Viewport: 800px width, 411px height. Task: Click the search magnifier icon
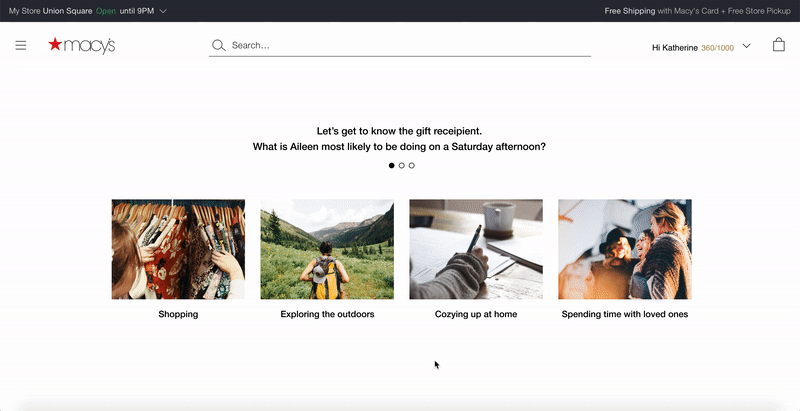tap(219, 45)
